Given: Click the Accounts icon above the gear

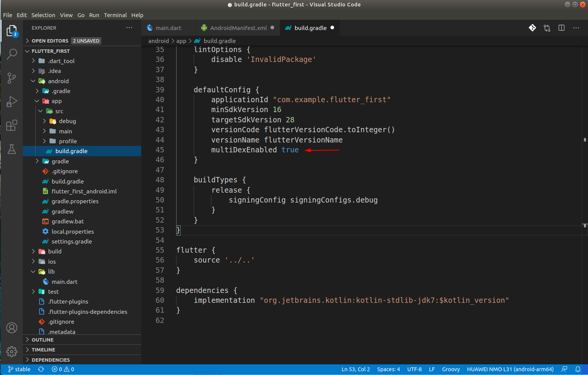Looking at the screenshot, I should 12,328.
